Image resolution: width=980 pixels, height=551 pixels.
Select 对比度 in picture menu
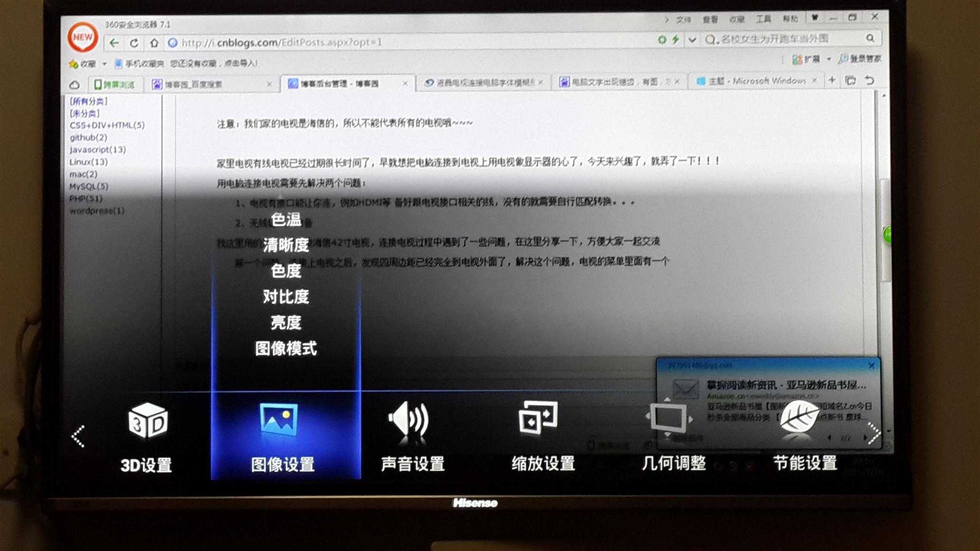286,297
